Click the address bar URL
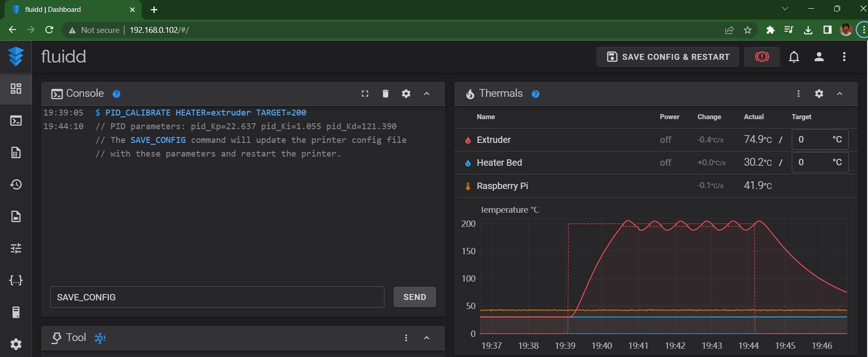This screenshot has height=357, width=868. (159, 30)
